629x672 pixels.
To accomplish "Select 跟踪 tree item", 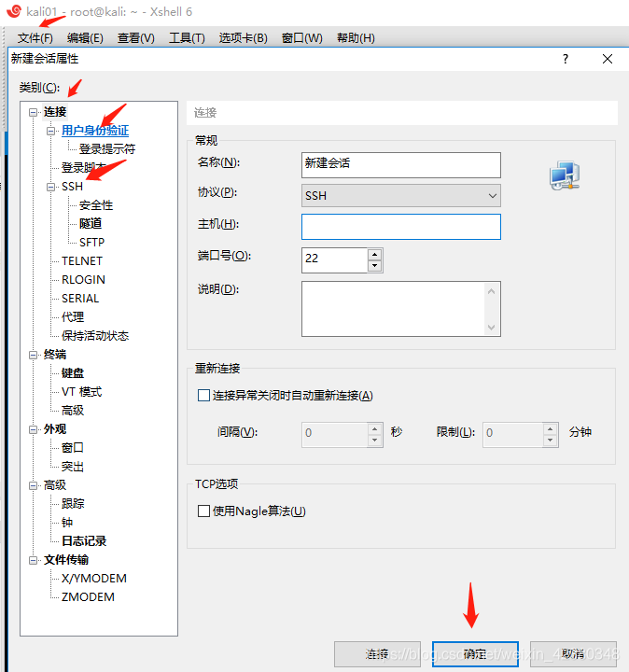I will click(73, 504).
